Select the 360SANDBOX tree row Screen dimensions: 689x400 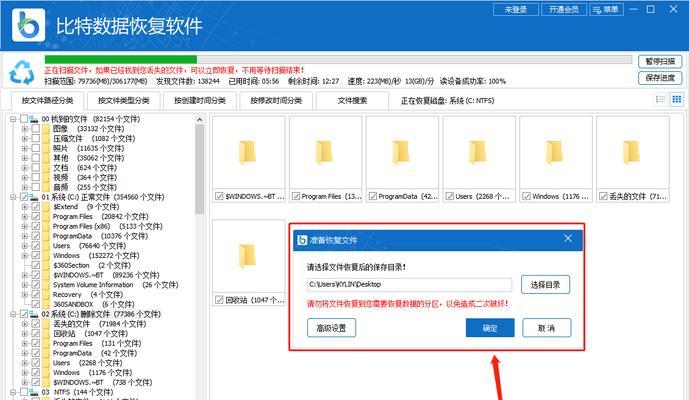[x=94, y=304]
